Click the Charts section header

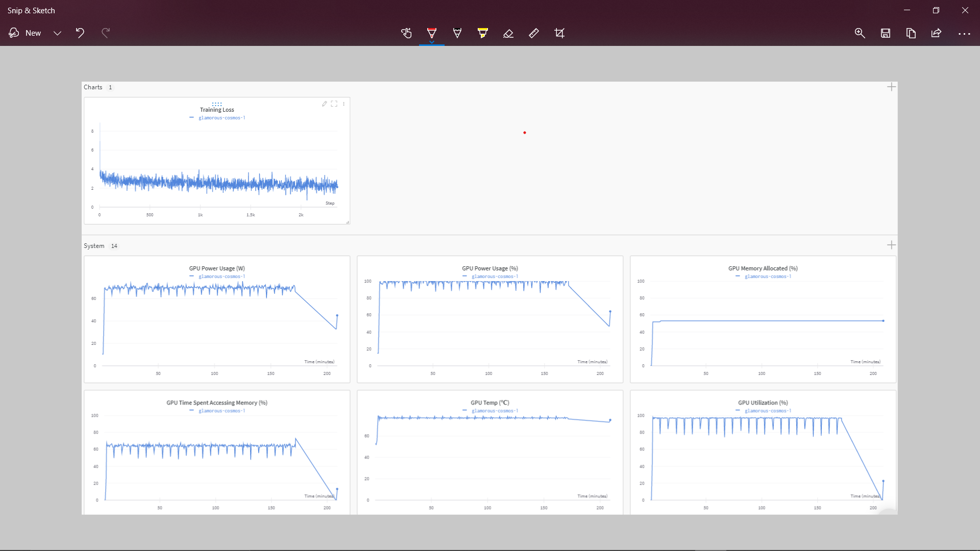click(x=93, y=87)
